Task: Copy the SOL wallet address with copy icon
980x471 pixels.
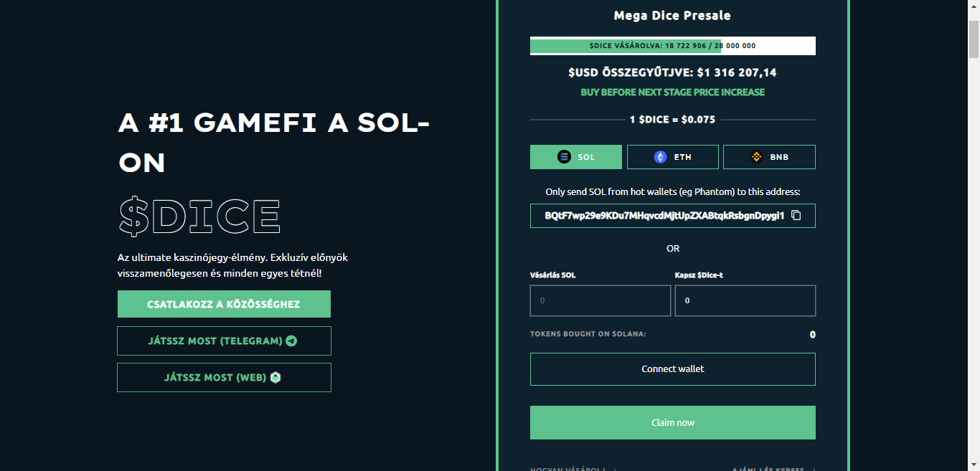Action: pos(796,215)
